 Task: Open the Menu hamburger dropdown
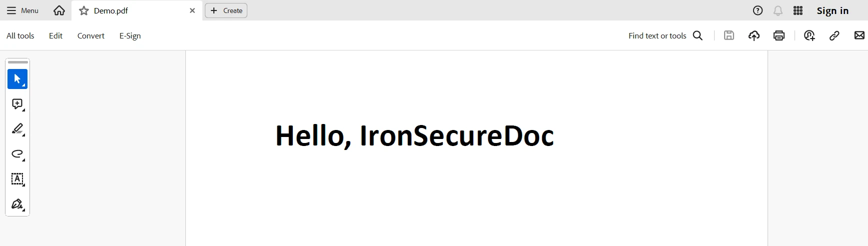click(22, 10)
